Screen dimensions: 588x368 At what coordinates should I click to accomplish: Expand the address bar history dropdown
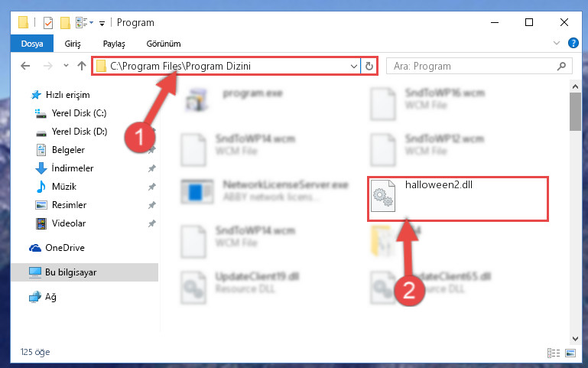[x=353, y=67]
